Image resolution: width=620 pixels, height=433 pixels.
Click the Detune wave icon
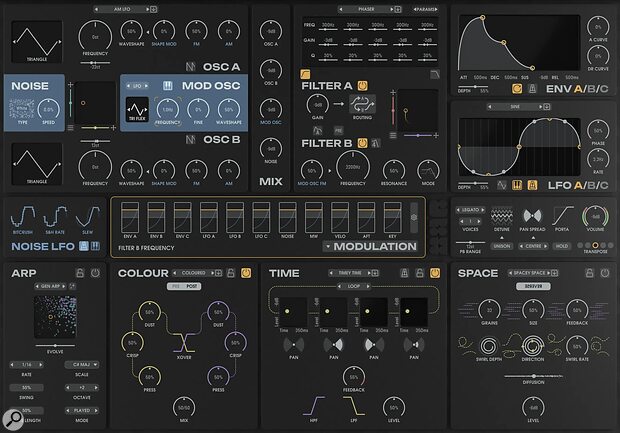501,216
